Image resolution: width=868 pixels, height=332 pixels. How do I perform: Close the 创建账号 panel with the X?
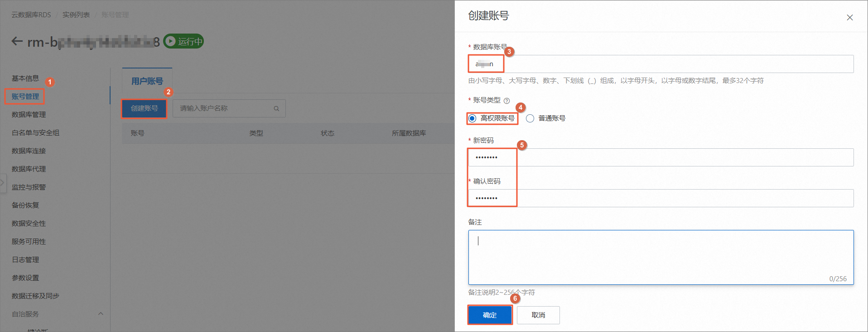pyautogui.click(x=849, y=17)
